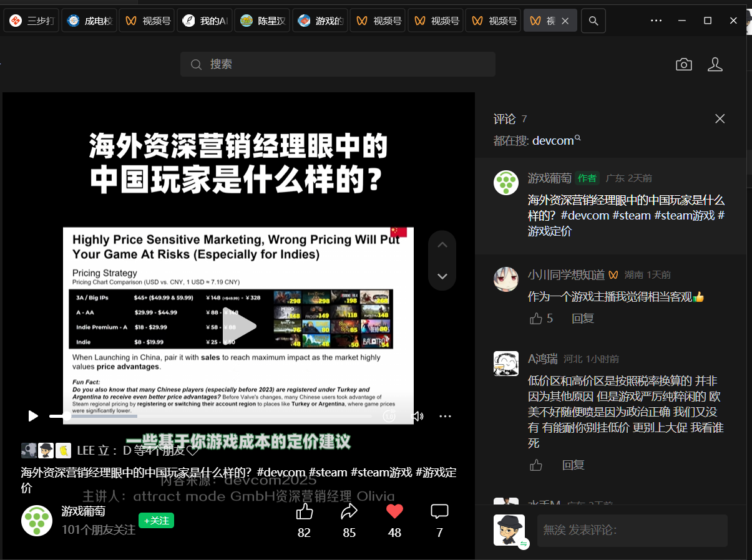
Task: Click the 发表评论 comment input field
Action: tap(632, 531)
